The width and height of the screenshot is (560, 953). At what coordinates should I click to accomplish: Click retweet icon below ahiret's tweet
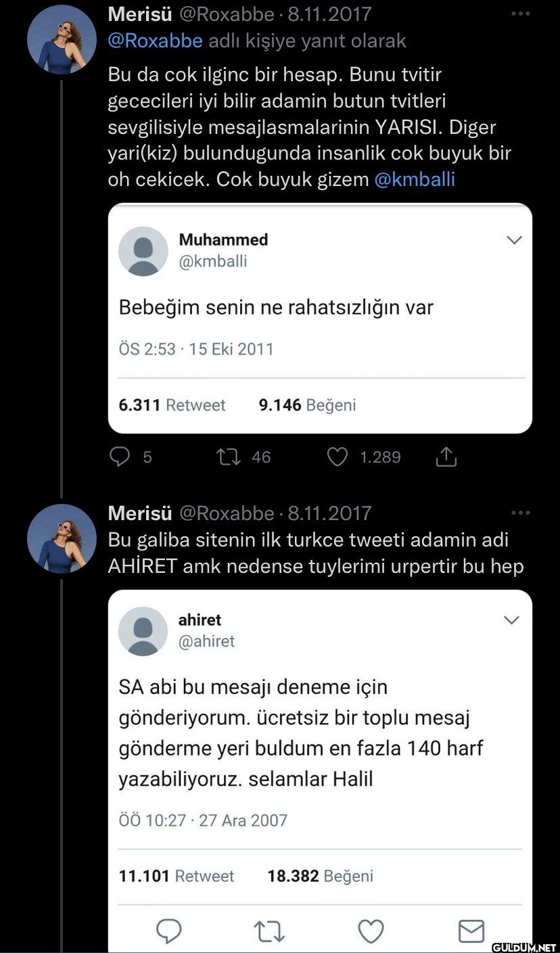(x=270, y=931)
